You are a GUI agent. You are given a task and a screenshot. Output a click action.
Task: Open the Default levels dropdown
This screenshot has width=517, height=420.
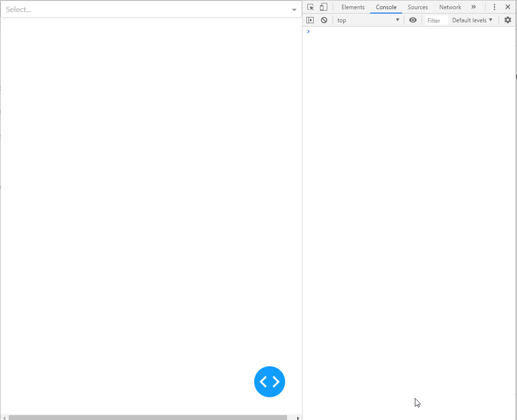(472, 20)
